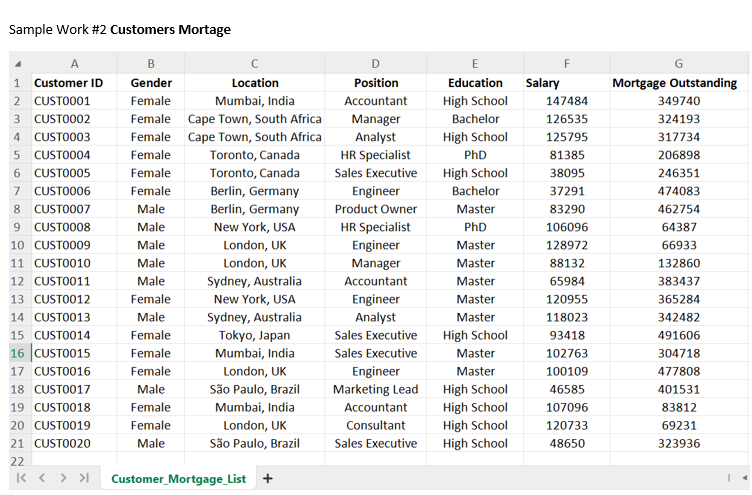Screen dimensions: 752x495
Task: Click the Tokyo, Japan location cell
Action: point(255,335)
